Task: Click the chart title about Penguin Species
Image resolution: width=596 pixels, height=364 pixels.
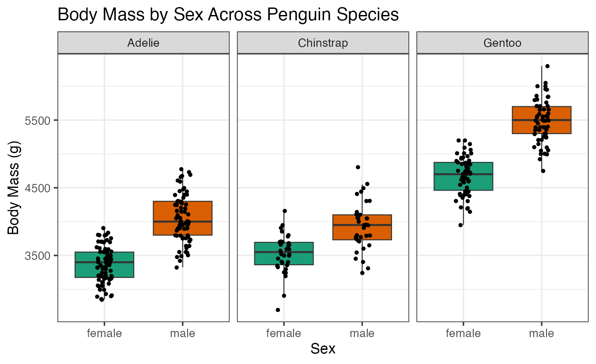Action: click(228, 15)
